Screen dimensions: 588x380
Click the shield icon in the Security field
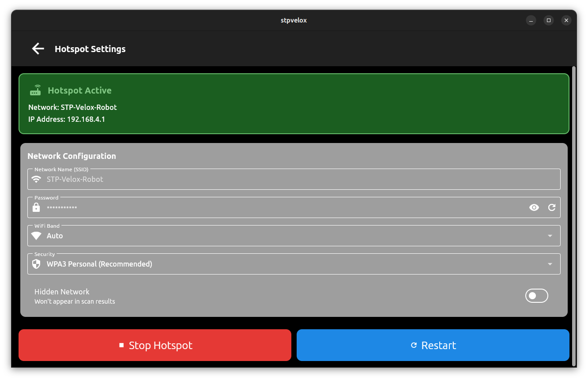[36, 264]
